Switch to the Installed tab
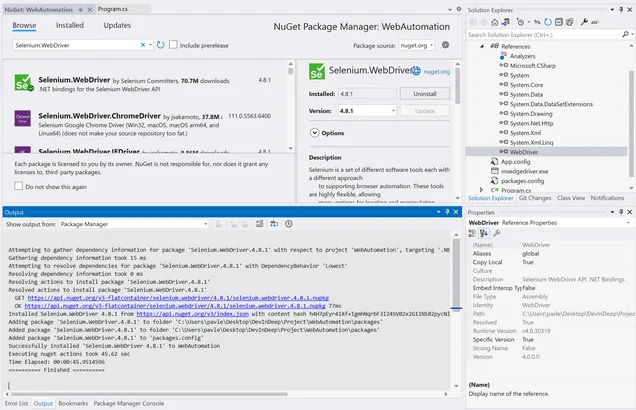Screen dimensions: 636x410 pos(70,25)
